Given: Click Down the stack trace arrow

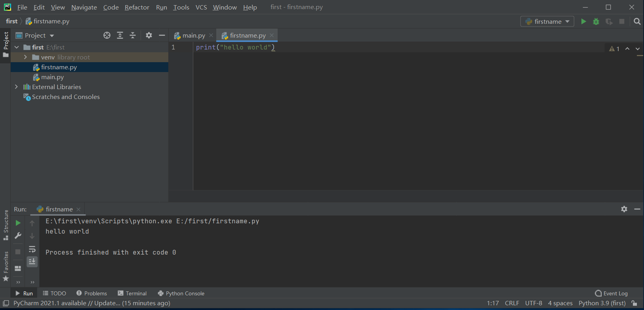Looking at the screenshot, I should pyautogui.click(x=32, y=236).
